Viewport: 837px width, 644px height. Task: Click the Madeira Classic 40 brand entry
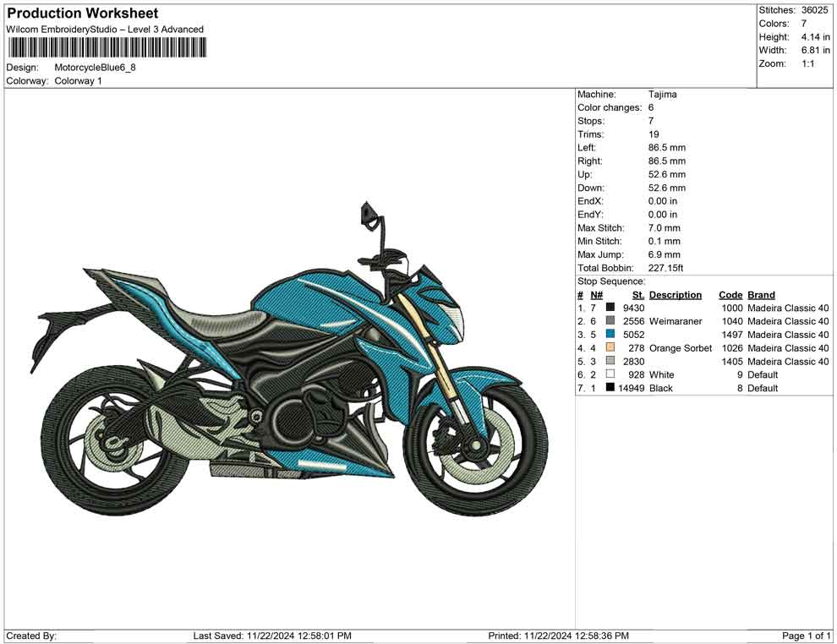click(787, 308)
